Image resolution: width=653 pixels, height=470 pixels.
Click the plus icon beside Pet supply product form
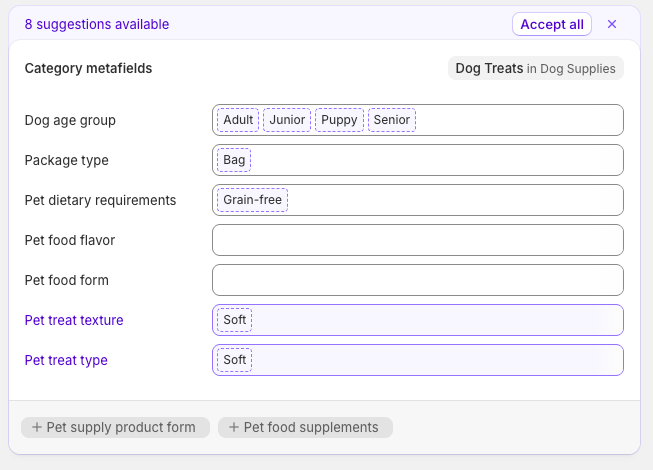tap(37, 427)
